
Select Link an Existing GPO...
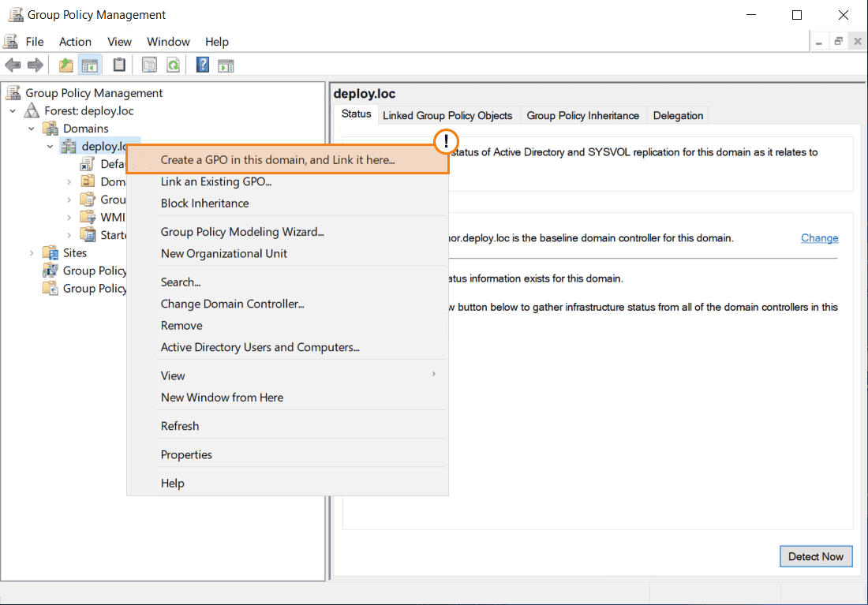[287, 181]
